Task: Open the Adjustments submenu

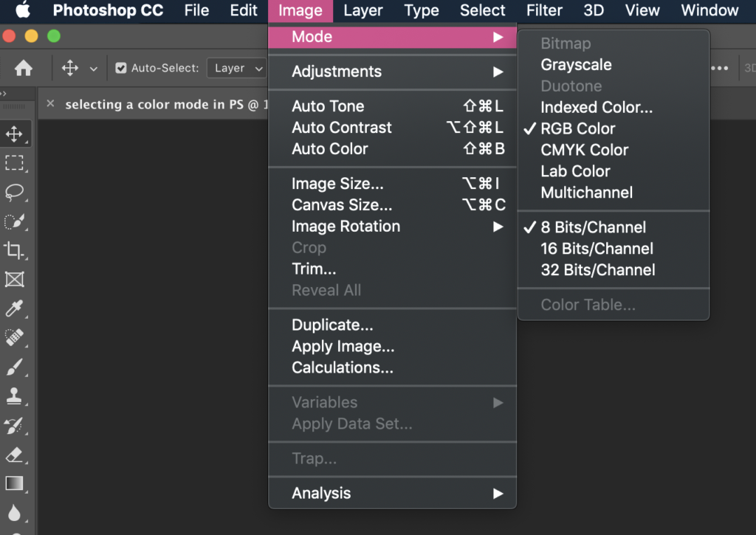Action: (336, 72)
